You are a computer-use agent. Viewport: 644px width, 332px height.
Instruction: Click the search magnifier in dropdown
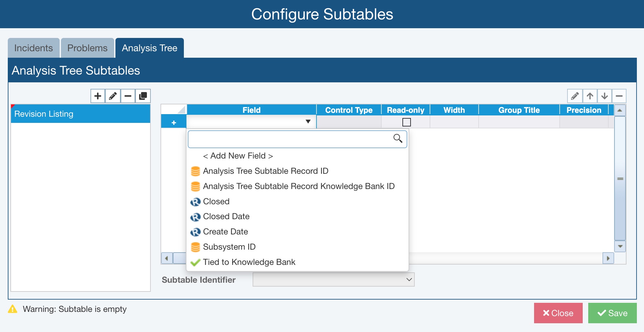398,138
